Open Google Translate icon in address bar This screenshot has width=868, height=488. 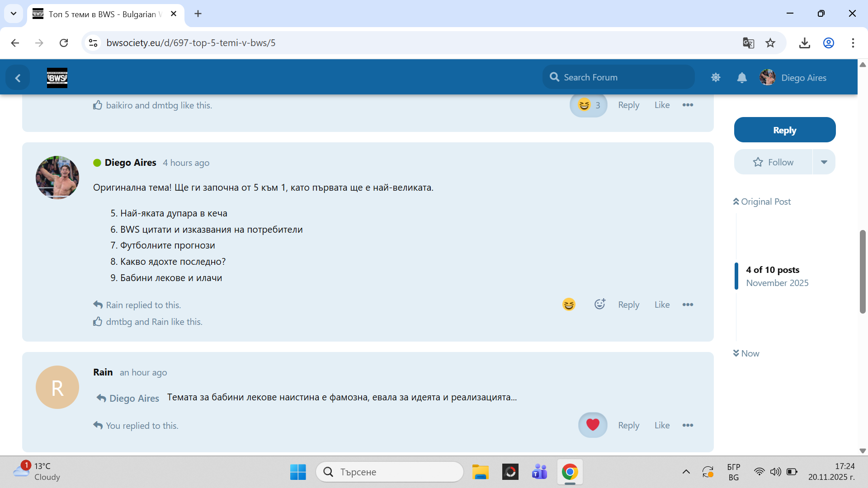(748, 43)
